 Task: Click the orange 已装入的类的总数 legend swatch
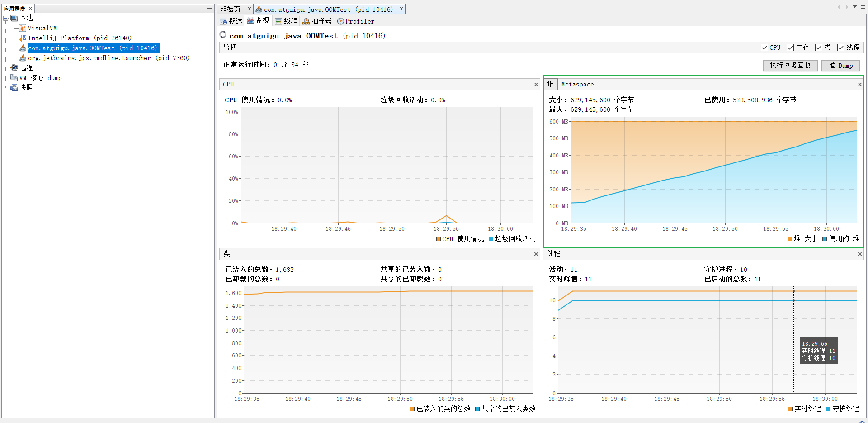point(412,409)
